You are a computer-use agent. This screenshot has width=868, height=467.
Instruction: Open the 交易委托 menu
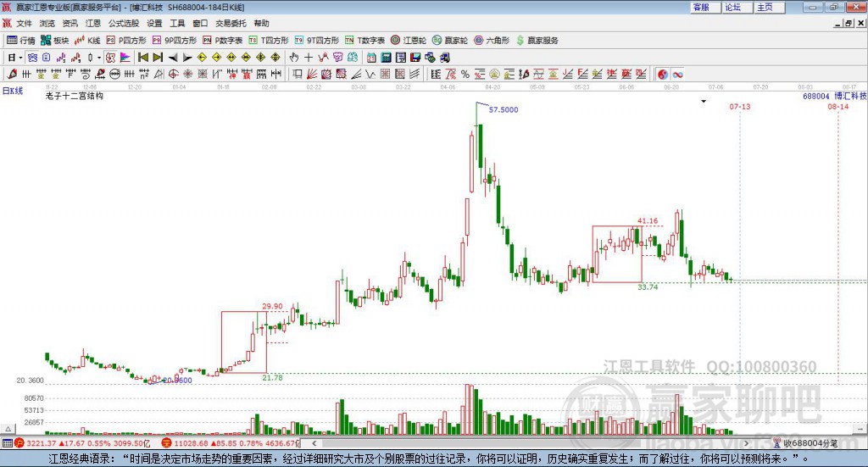(x=231, y=23)
